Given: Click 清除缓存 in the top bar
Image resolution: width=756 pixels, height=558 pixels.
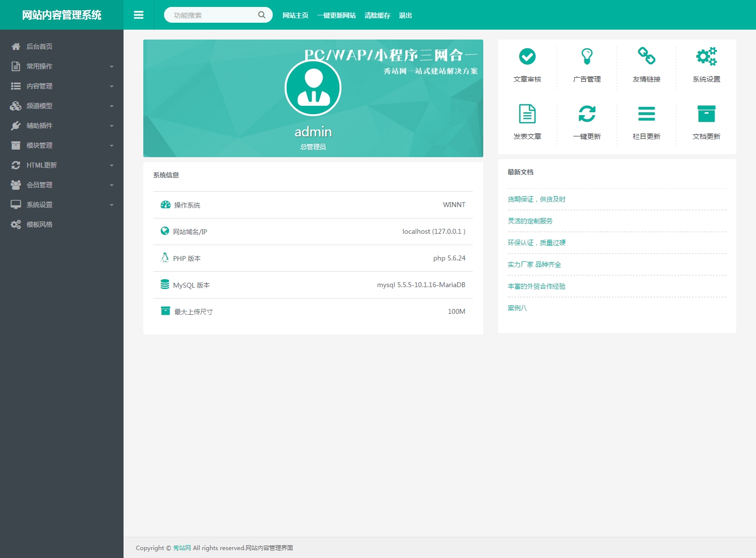Looking at the screenshot, I should pos(377,15).
